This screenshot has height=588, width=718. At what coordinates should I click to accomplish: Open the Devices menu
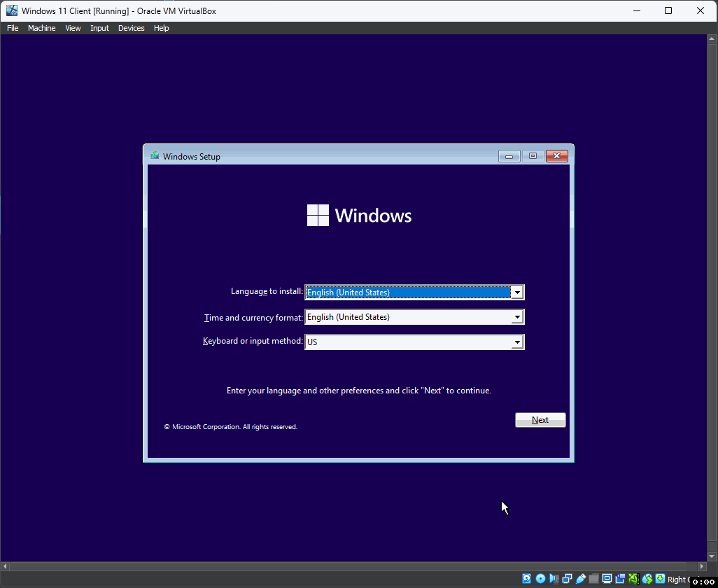131,28
